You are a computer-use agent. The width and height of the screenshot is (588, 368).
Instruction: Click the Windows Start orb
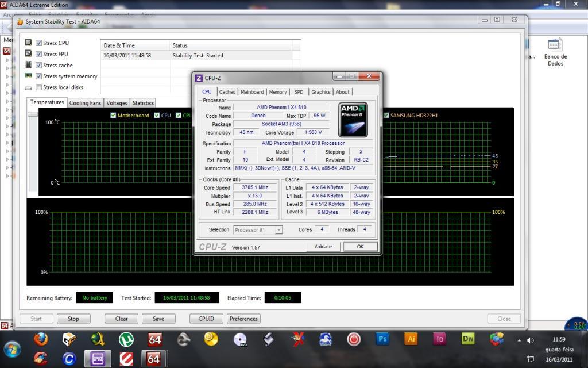(13, 349)
